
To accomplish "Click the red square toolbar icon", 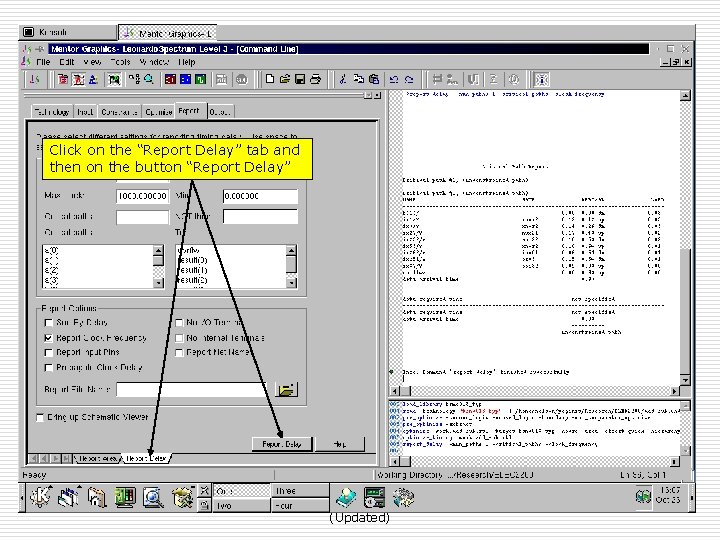I will coord(170,79).
